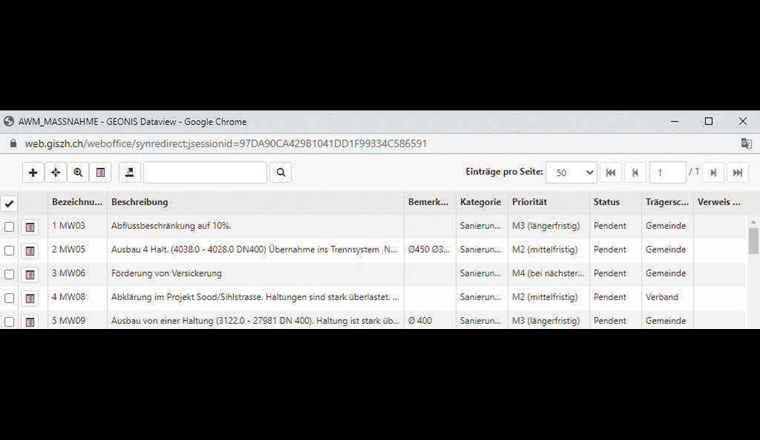Click the pan-to-selection arrows icon
The height and width of the screenshot is (440, 760).
click(x=55, y=173)
